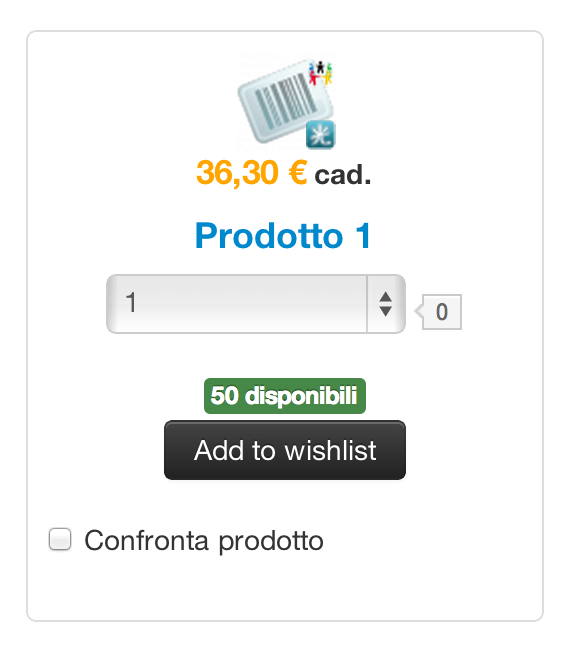
Task: Tick the Confronta prodotto checkbox
Action: tap(60, 539)
